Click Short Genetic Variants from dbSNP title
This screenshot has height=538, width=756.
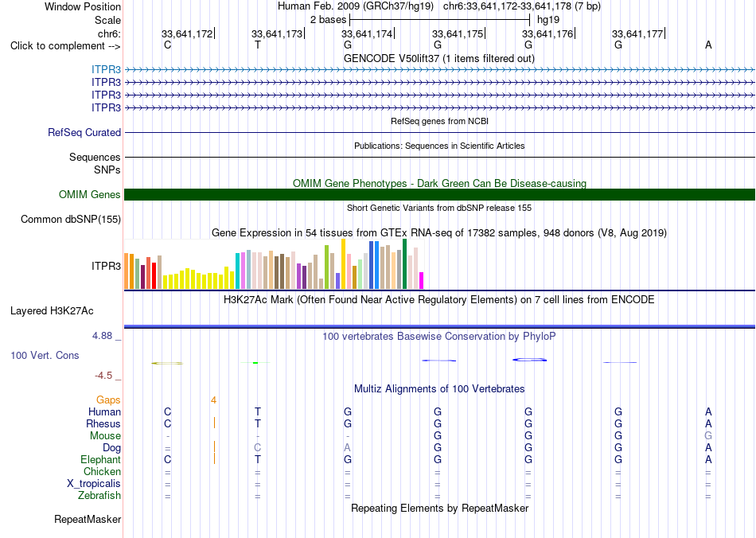439,208
